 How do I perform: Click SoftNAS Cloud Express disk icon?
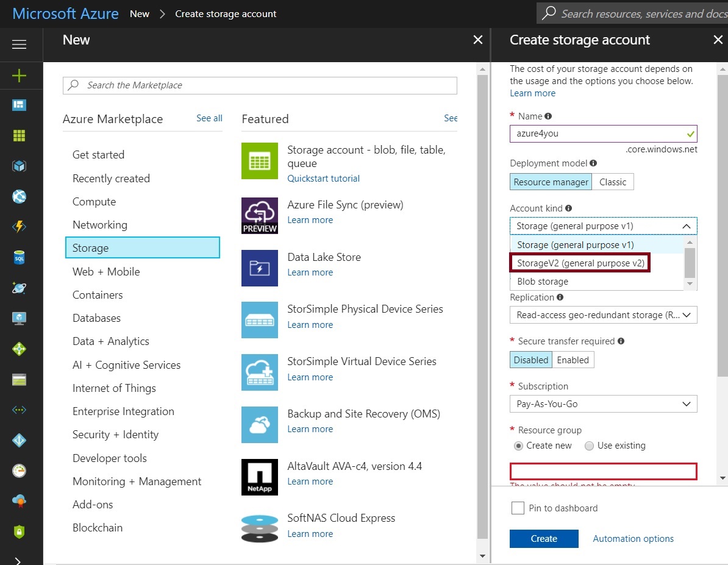pyautogui.click(x=260, y=529)
